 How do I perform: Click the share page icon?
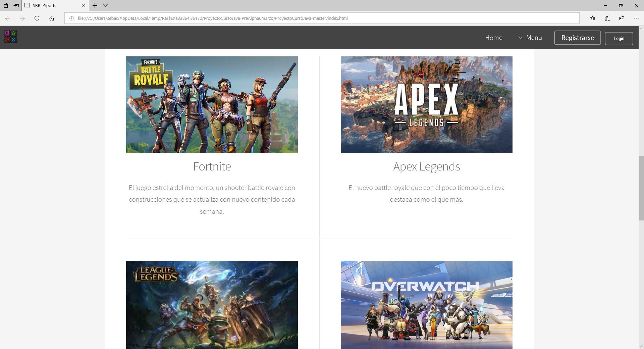pyautogui.click(x=622, y=18)
